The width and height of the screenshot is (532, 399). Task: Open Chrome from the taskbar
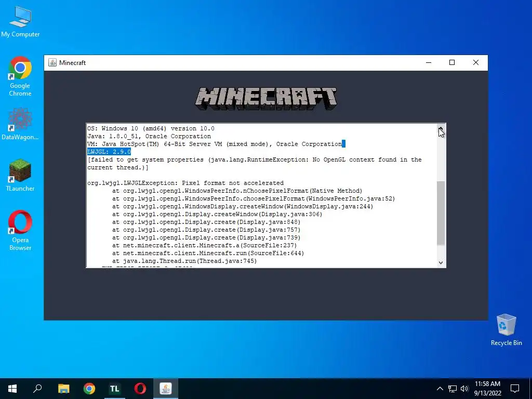89,389
